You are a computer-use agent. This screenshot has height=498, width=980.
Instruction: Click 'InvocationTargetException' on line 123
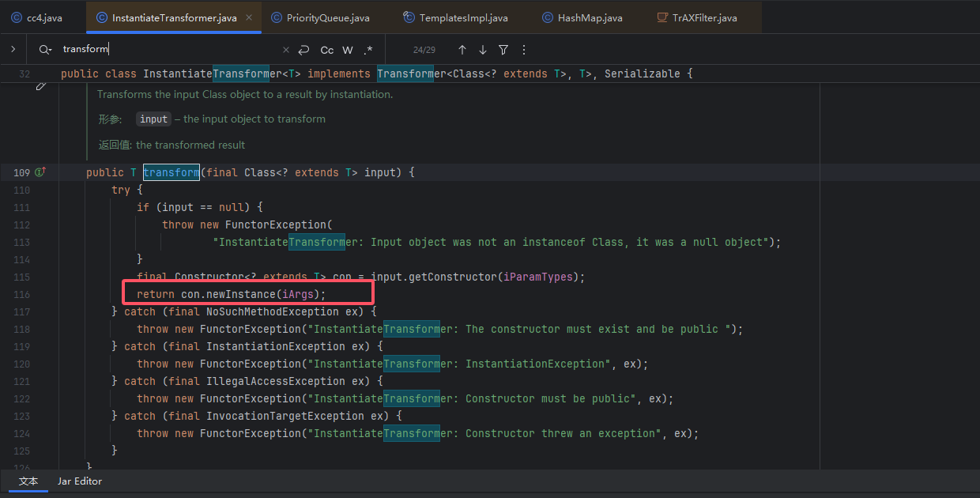(x=285, y=416)
